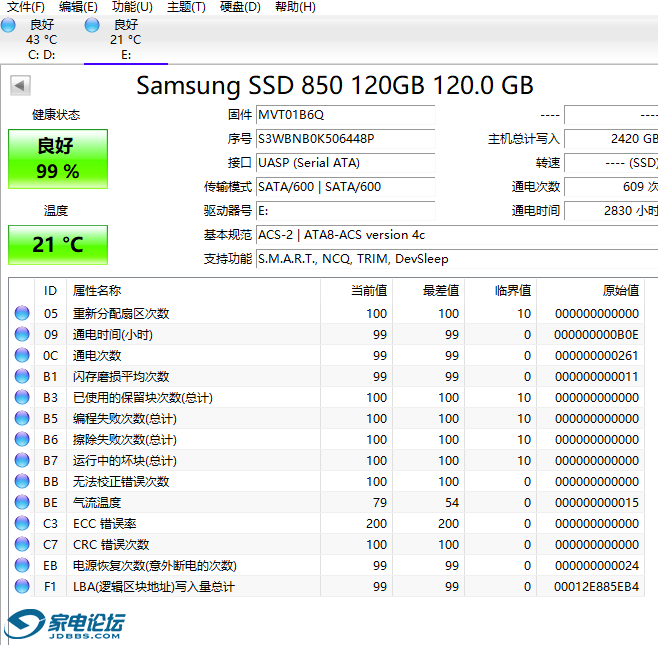Image resolution: width=658 pixels, height=645 pixels.
Task: Select attribute name 通电时间(小时)
Action: pyautogui.click(x=113, y=334)
